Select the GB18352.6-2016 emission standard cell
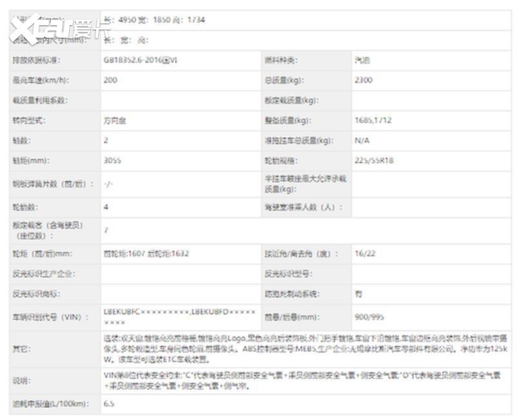Image resolution: width=532 pixels, height=419 pixels. (141, 60)
